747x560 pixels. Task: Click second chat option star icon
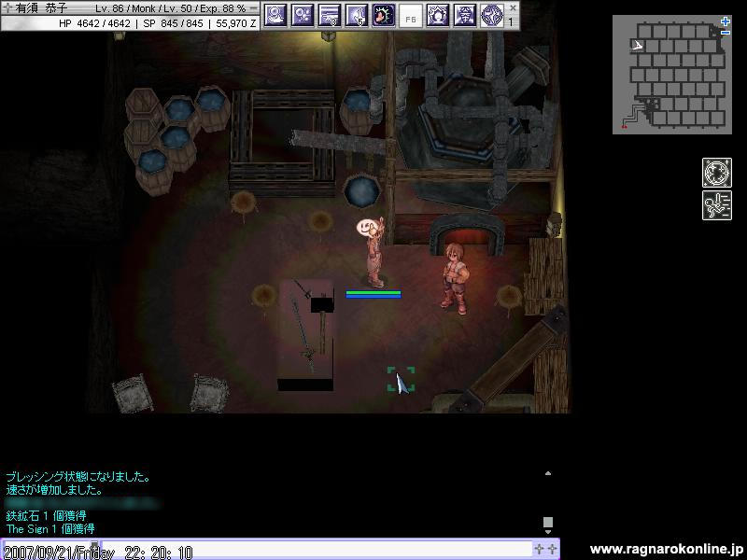[552, 549]
